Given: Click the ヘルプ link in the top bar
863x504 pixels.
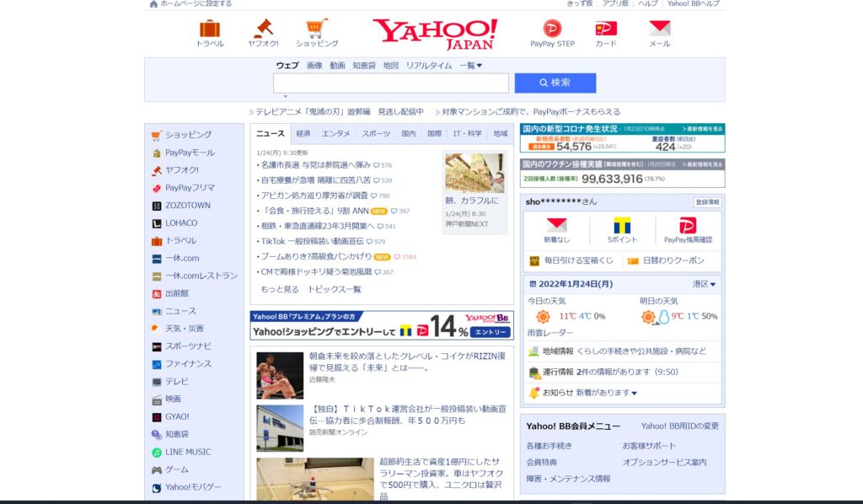Looking at the screenshot, I should coord(647,4).
